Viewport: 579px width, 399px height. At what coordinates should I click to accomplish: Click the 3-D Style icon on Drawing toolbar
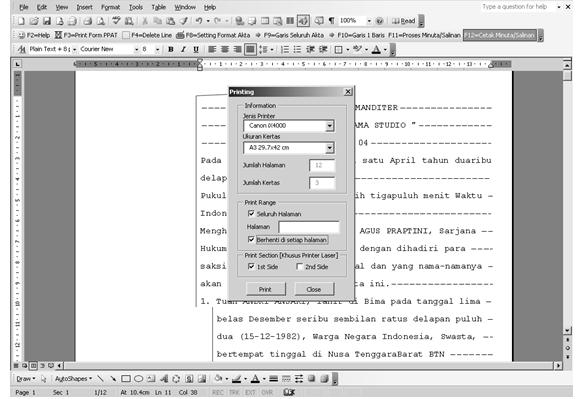coord(324,379)
